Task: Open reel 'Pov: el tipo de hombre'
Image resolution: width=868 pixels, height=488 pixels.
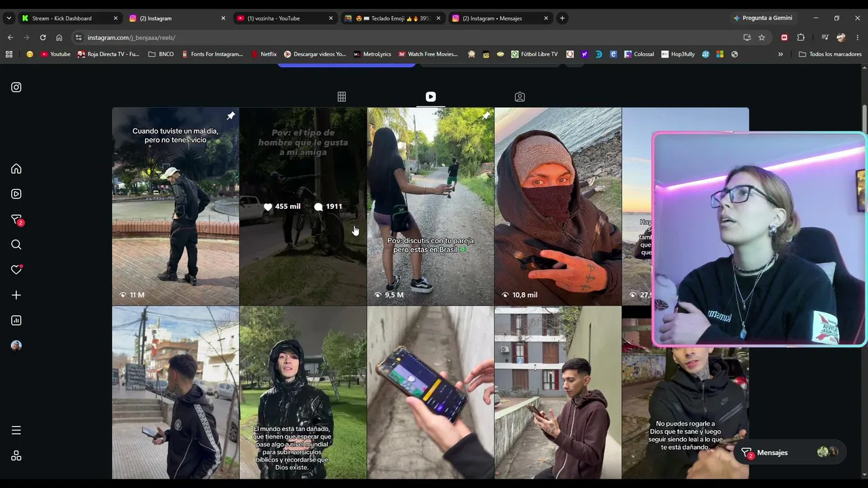Action: pyautogui.click(x=303, y=206)
